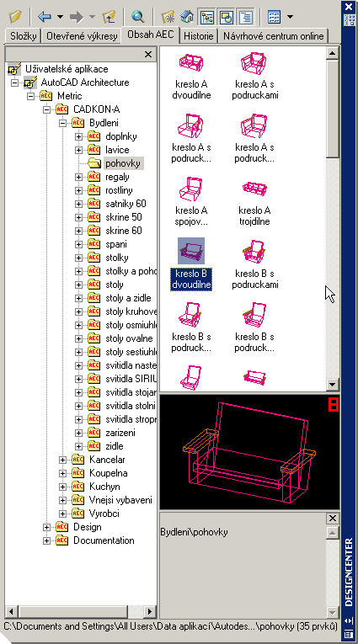Open the Složky tab

(22, 36)
